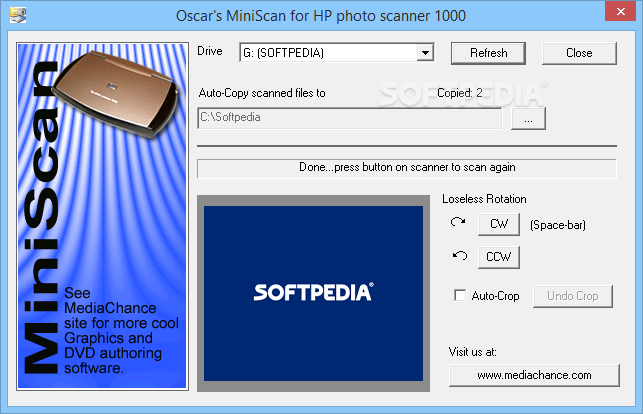The width and height of the screenshot is (643, 414).
Task: Refresh the drive list
Action: (x=488, y=53)
